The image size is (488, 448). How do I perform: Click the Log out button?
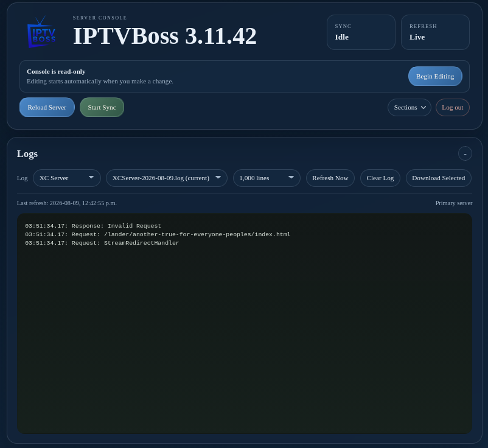[453, 107]
